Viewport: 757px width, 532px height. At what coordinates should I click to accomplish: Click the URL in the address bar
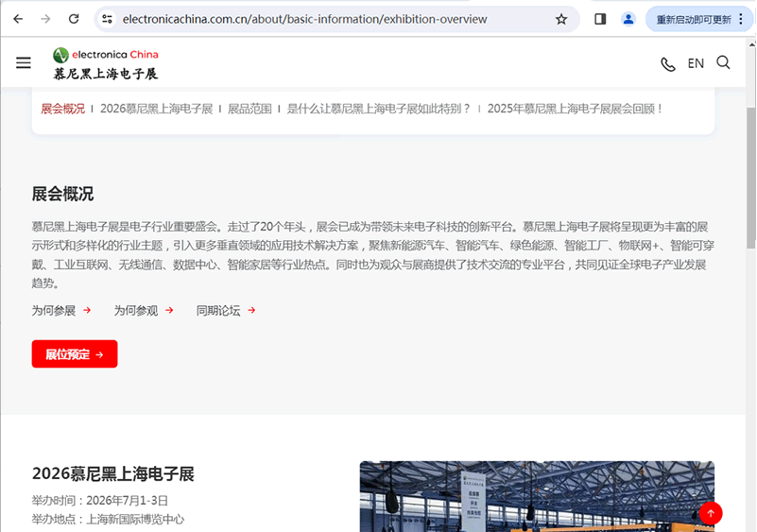click(x=304, y=19)
